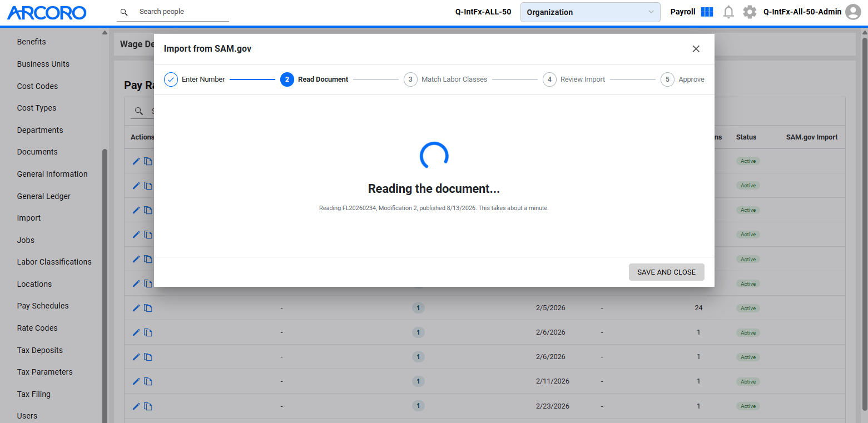
Task: Open General Ledger in the sidebar
Action: click(x=44, y=196)
